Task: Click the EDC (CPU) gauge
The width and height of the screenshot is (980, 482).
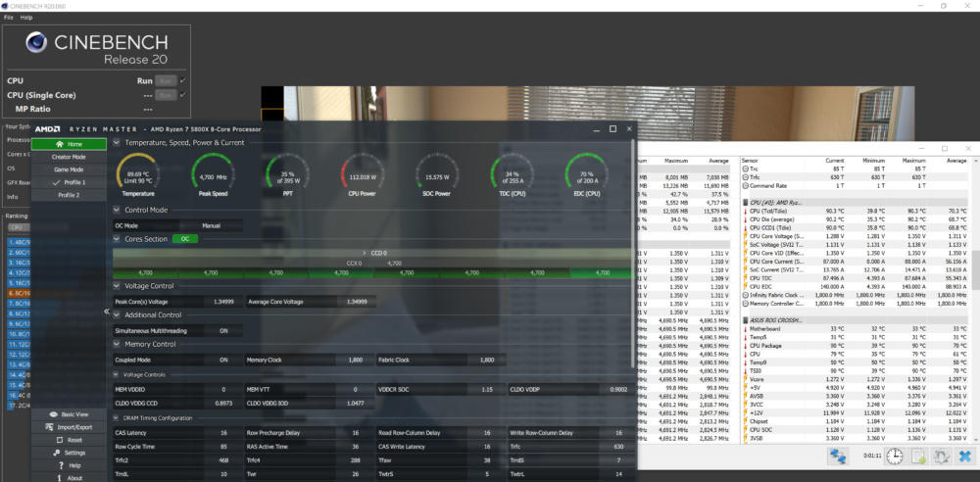Action: [587, 176]
